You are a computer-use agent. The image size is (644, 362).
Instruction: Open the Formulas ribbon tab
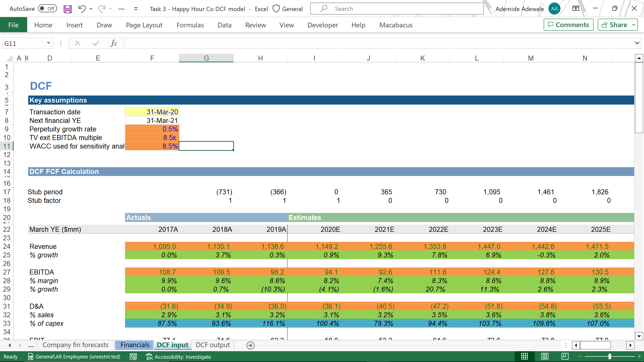tap(190, 25)
